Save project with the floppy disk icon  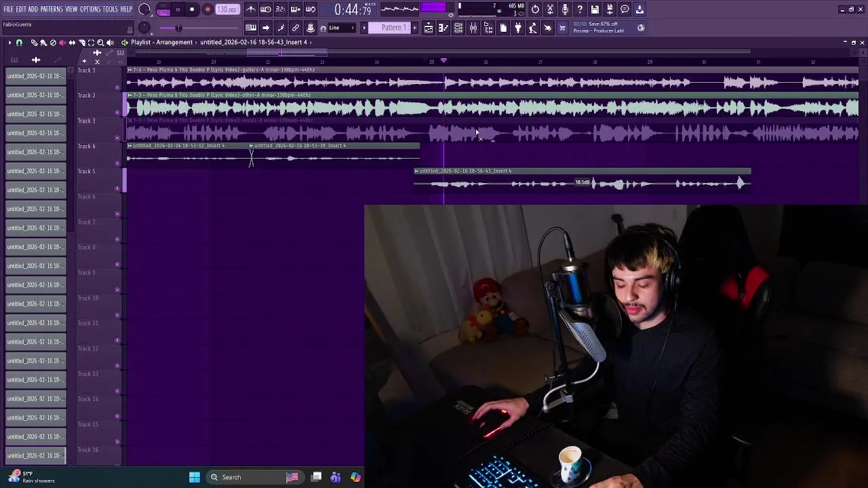pos(595,9)
